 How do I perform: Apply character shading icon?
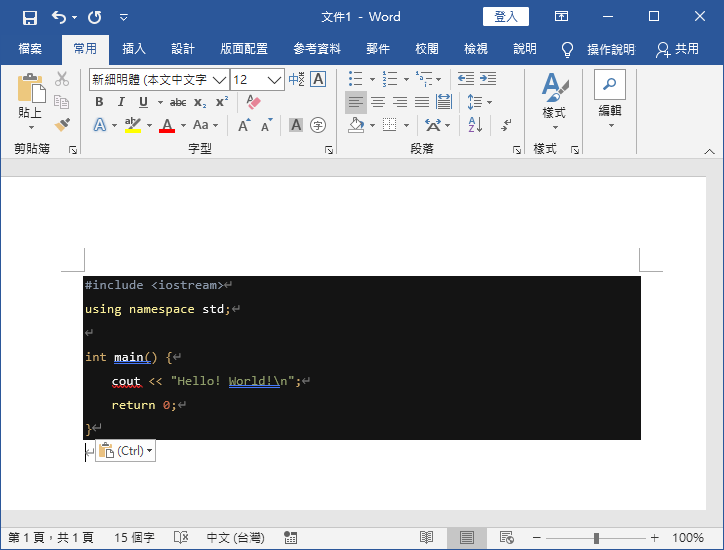point(296,125)
